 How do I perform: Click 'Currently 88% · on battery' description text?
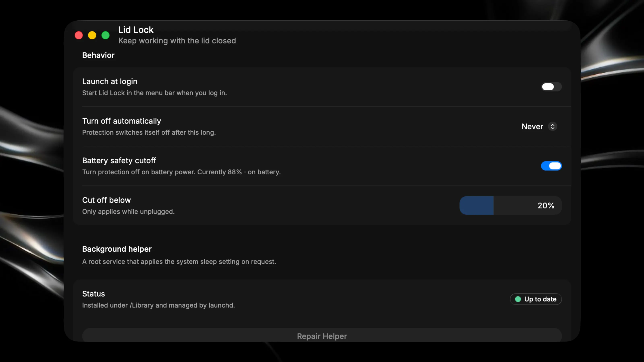(239, 172)
